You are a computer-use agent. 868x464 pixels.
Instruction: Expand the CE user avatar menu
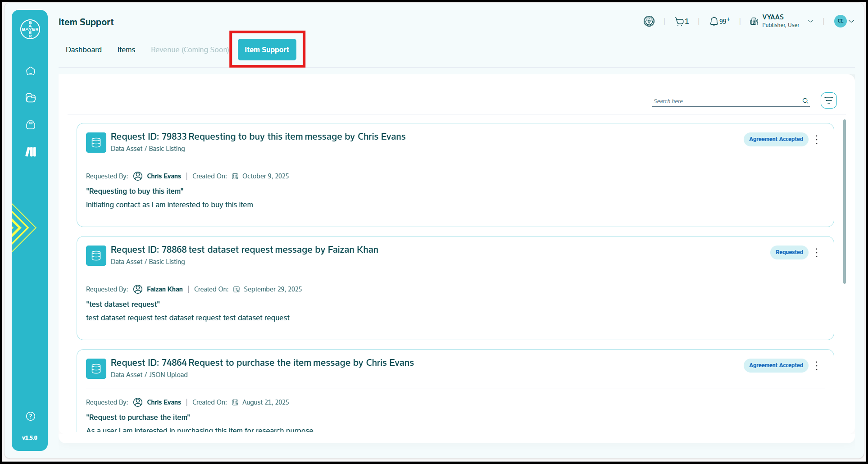[x=844, y=21]
